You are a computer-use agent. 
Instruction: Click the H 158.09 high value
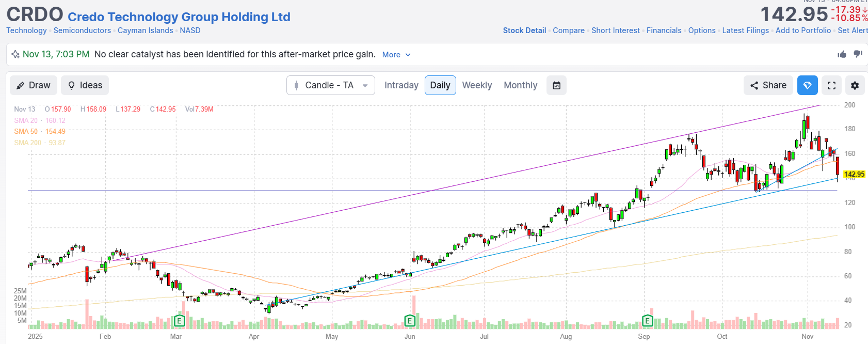click(93, 110)
